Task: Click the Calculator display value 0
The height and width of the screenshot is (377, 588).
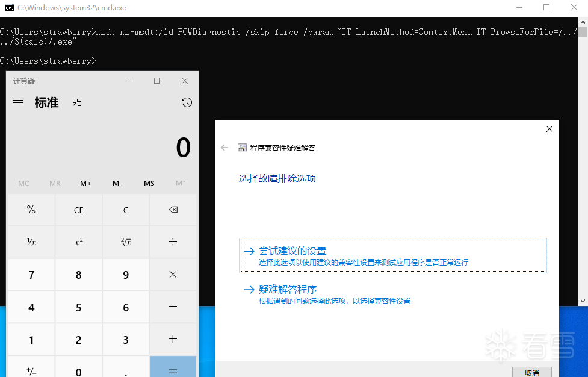Action: pyautogui.click(x=184, y=148)
